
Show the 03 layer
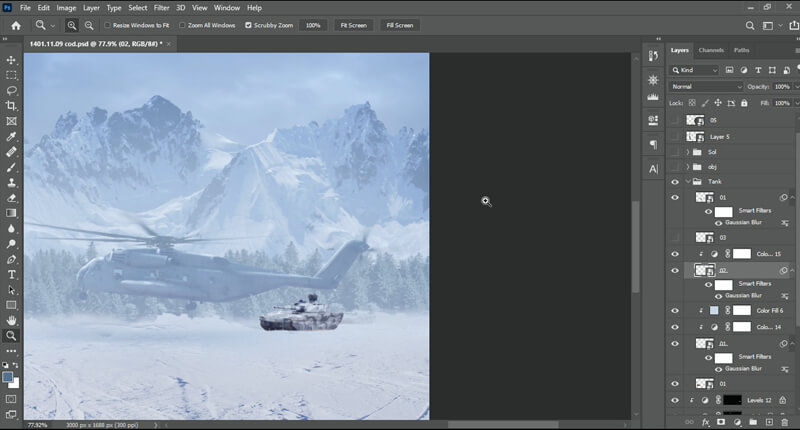click(x=675, y=238)
